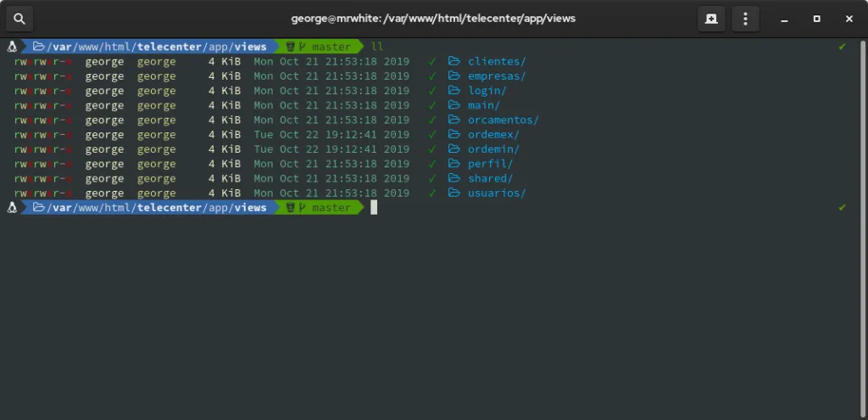Open a new terminal tab
Screen dimensions: 868x420
point(710,18)
